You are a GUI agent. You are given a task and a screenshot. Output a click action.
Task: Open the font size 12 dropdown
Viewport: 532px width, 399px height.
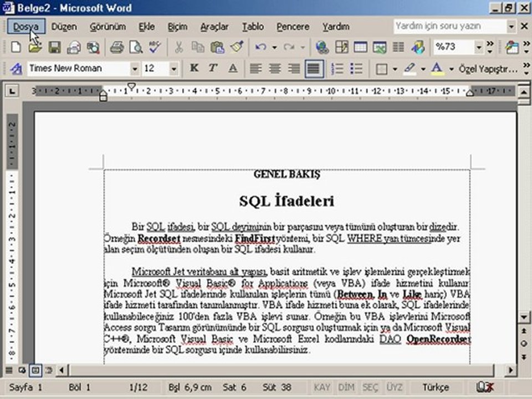pyautogui.click(x=173, y=69)
